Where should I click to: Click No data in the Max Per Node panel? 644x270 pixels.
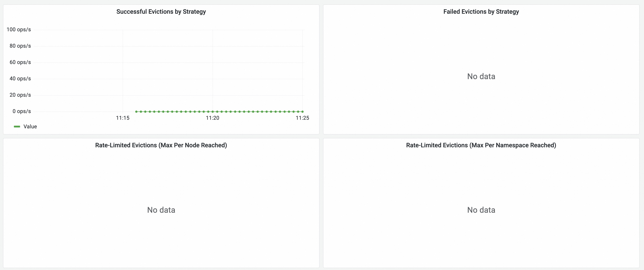[x=161, y=210]
